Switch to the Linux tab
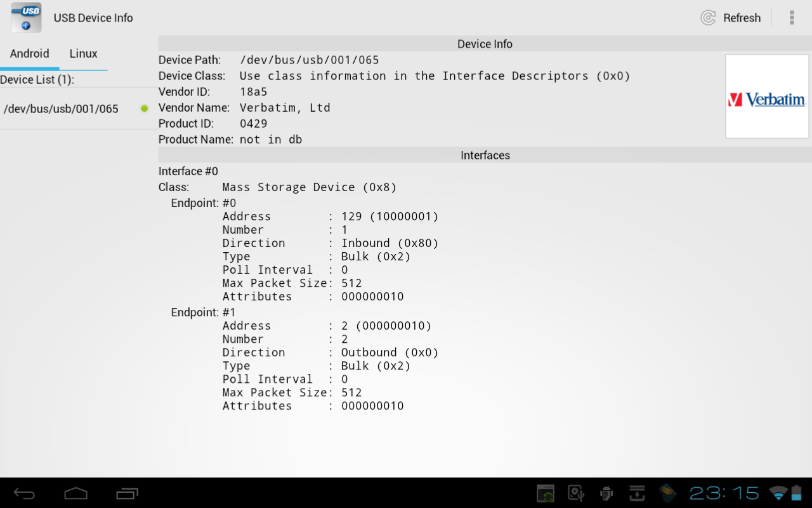Viewport: 812px width, 508px height. pos(83,54)
